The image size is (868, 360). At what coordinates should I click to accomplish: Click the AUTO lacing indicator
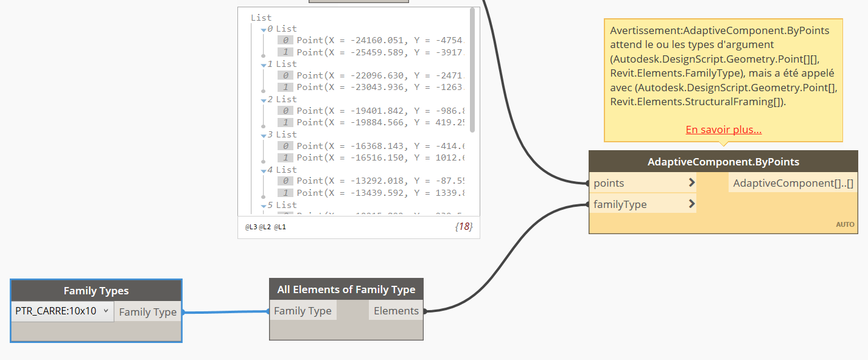click(x=845, y=224)
